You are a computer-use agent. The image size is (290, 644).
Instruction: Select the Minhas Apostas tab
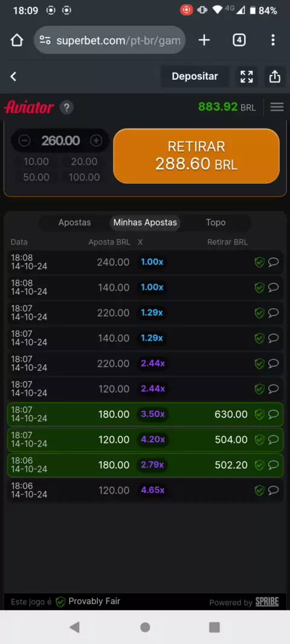[x=145, y=222]
